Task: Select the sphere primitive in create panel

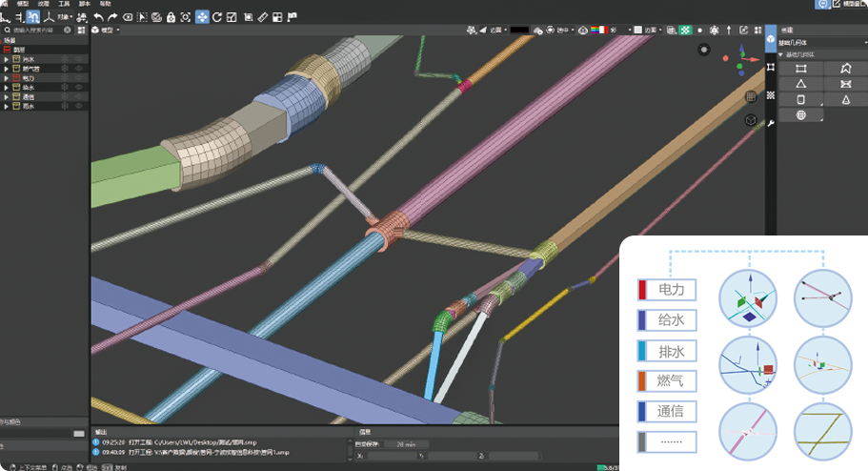Action: click(800, 115)
